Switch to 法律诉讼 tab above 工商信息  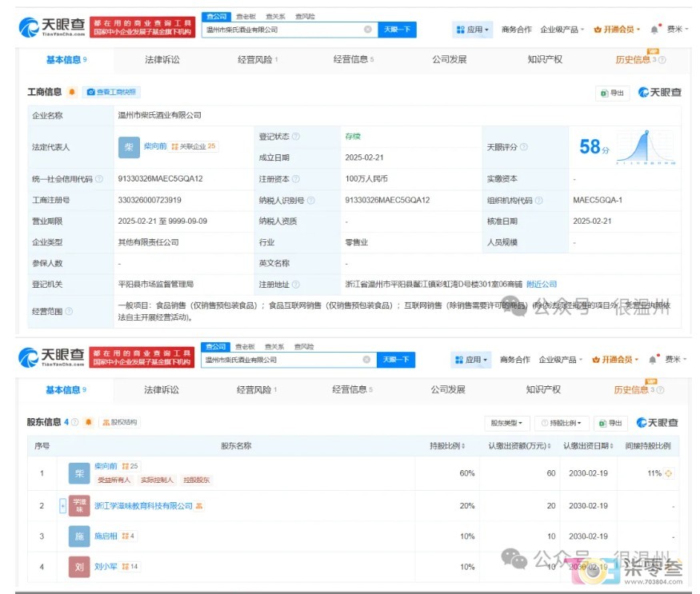pyautogui.click(x=162, y=60)
